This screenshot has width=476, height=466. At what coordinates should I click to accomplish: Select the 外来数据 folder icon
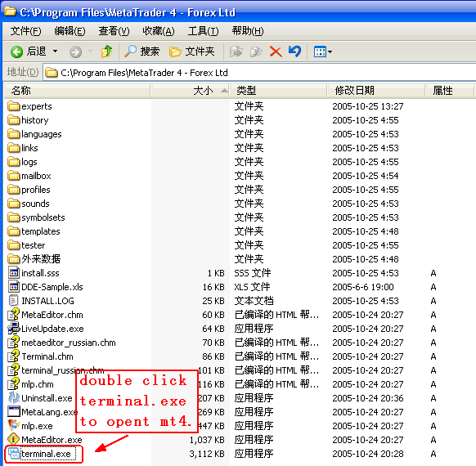point(14,259)
